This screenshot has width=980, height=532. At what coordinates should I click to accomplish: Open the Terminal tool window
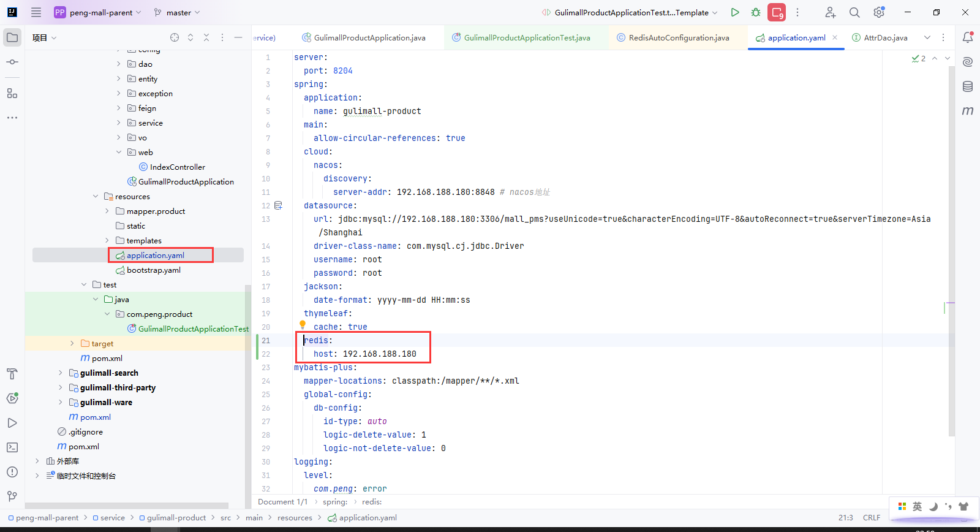(x=12, y=447)
